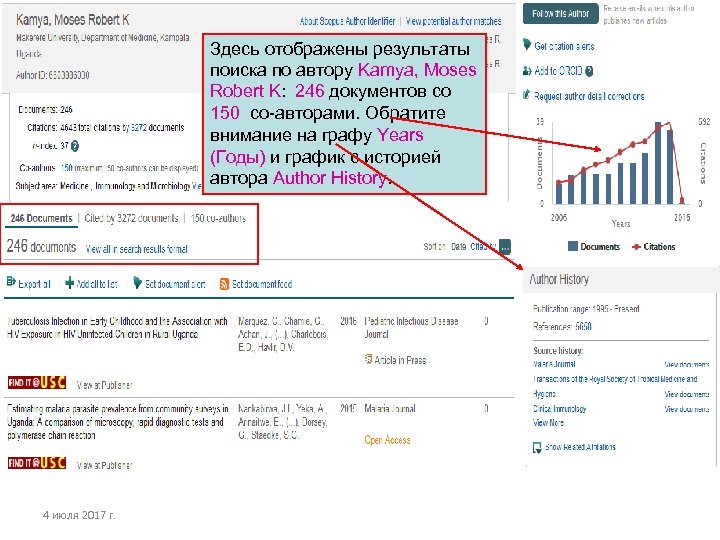Sort documents by Date
Viewport: 720px width, 540px height.
pyautogui.click(x=459, y=247)
